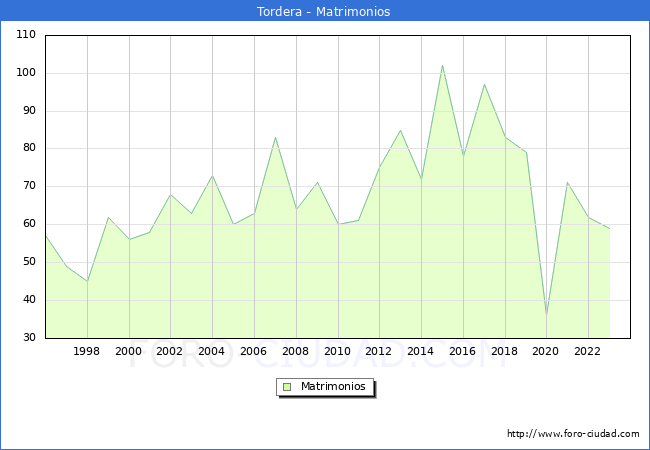Click the 2021 peak near 71
Screen dimensions: 650x450
(x=568, y=183)
